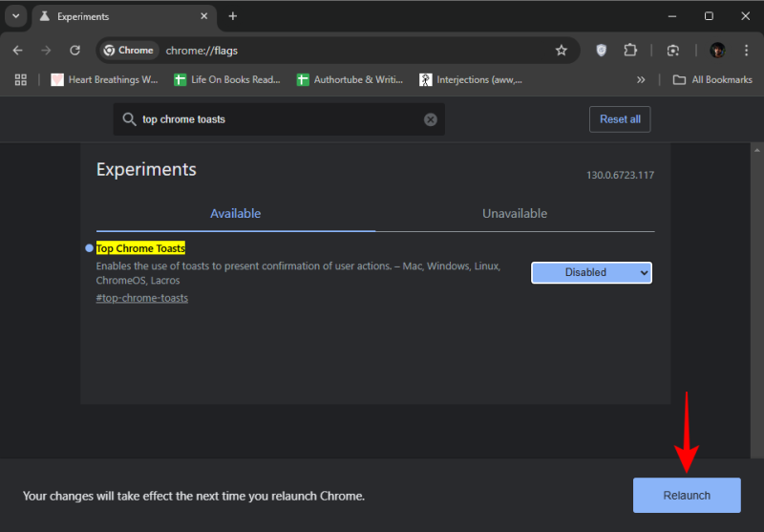Open the Chrome three-dot menu
Screen dimensions: 764x532
point(746,51)
